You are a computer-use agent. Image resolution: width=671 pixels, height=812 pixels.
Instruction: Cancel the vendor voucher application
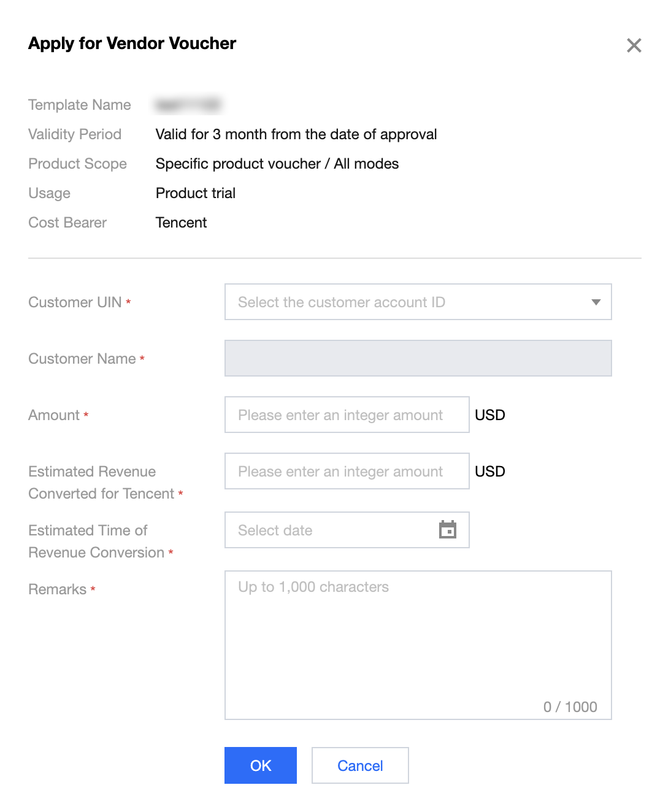click(359, 765)
